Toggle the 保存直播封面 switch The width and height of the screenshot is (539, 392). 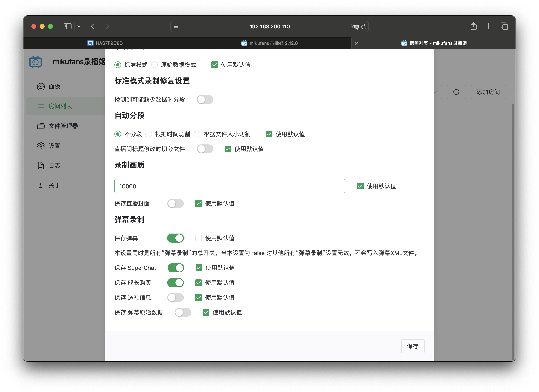click(175, 203)
